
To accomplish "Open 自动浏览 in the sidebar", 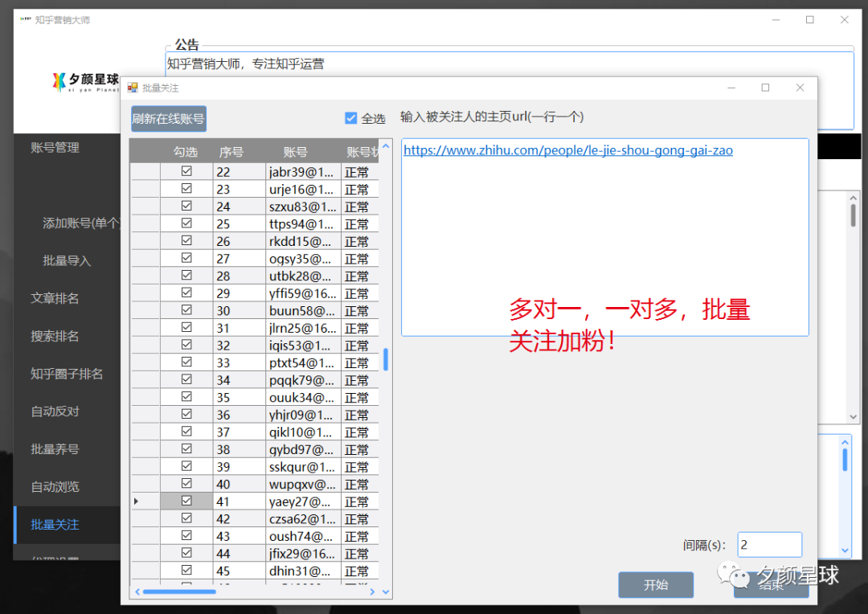I will point(55,486).
